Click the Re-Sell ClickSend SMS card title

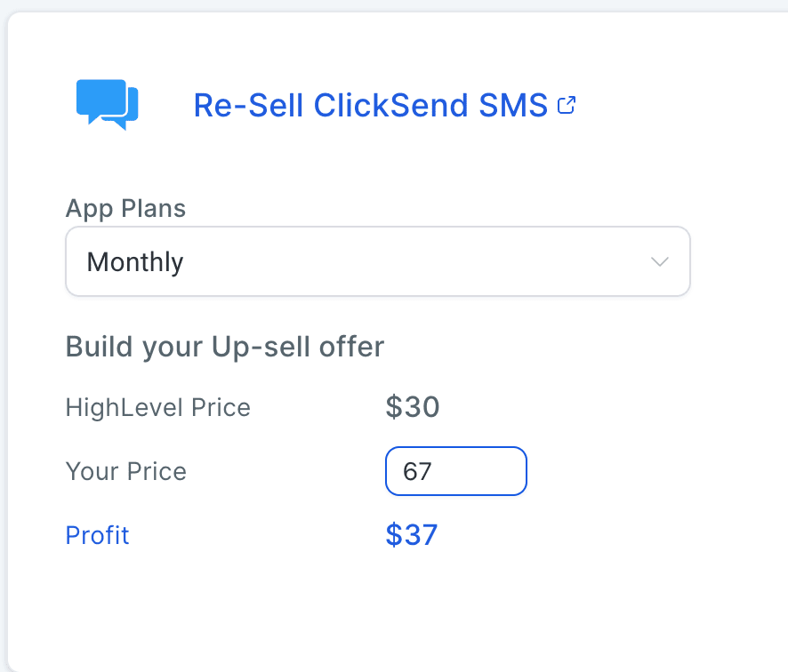[370, 105]
